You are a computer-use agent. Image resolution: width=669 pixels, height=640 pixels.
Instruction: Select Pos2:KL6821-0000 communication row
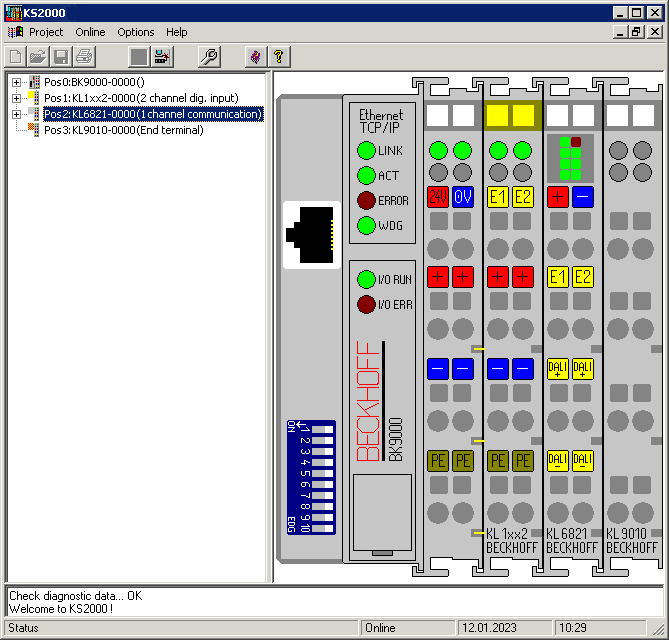coord(153,114)
